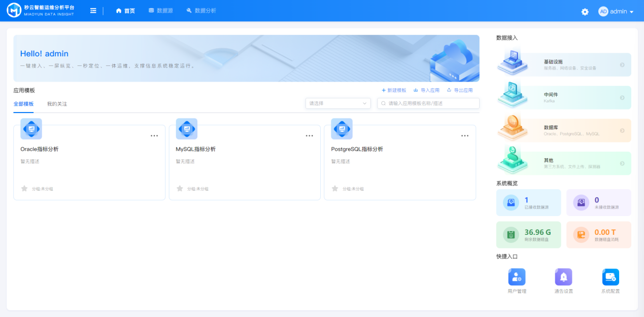This screenshot has width=644, height=317.
Task: Click the 36.96 G remaining disk value
Action: [x=537, y=232]
